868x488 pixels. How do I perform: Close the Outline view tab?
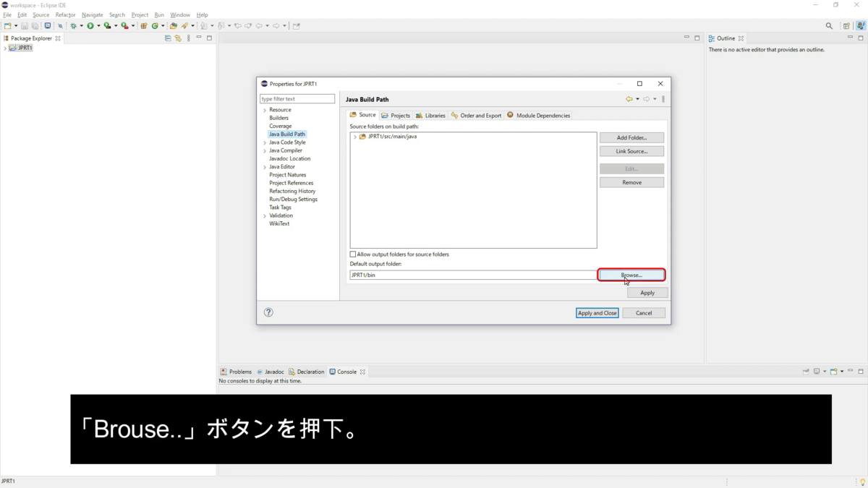pos(741,38)
